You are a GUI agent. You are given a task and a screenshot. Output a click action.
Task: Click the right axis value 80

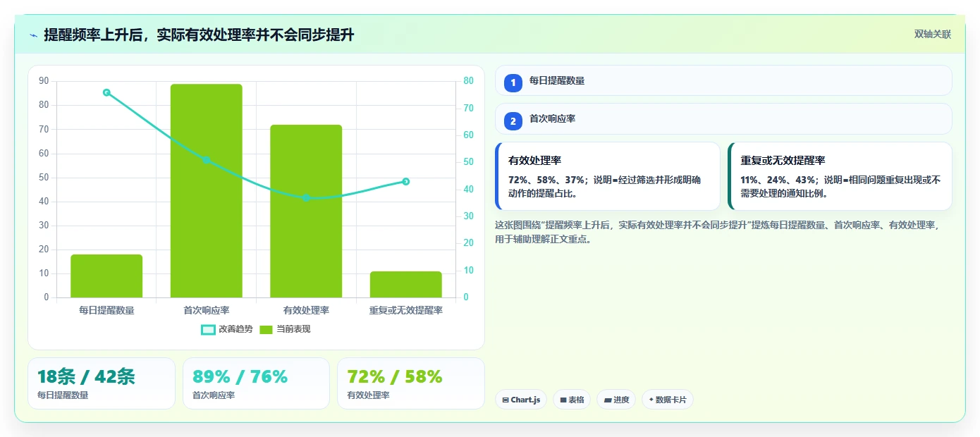(469, 81)
